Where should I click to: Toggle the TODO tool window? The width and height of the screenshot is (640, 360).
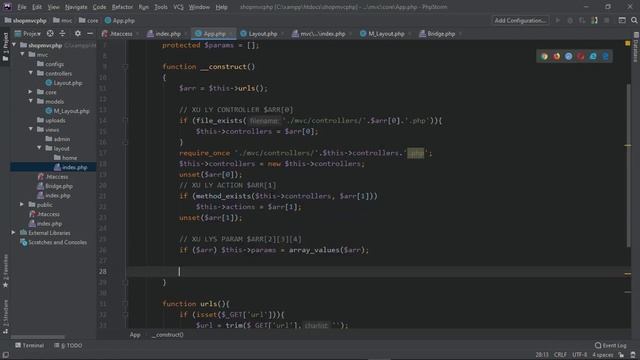68,345
